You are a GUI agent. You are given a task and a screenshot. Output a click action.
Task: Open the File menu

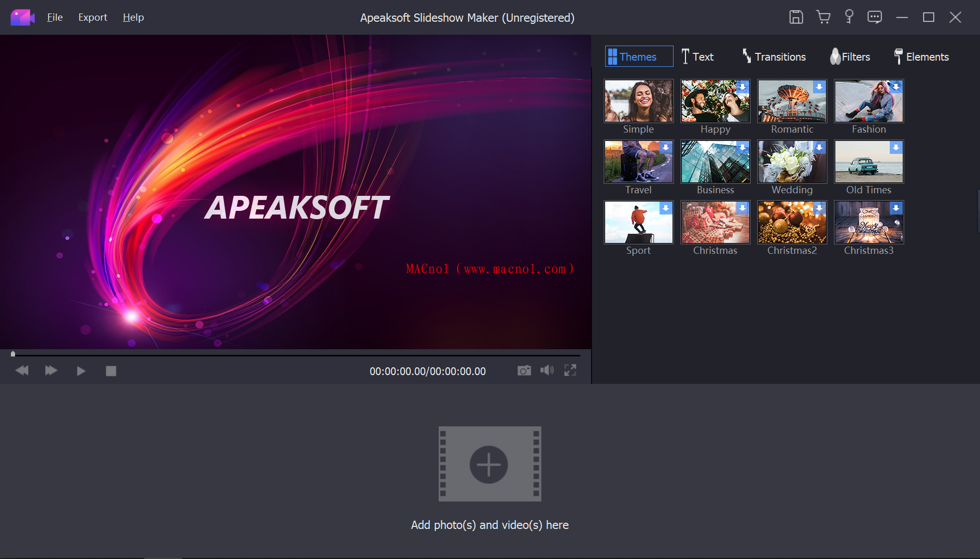[x=55, y=17]
